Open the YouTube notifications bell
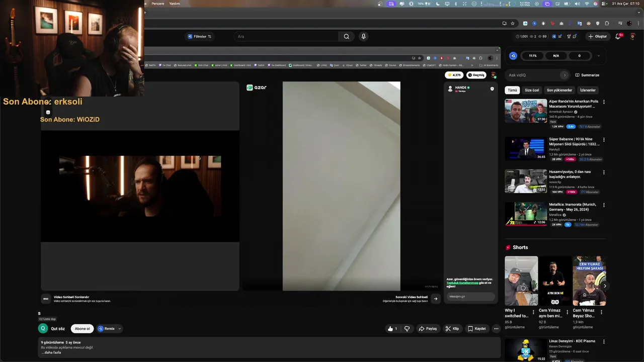 618,36
